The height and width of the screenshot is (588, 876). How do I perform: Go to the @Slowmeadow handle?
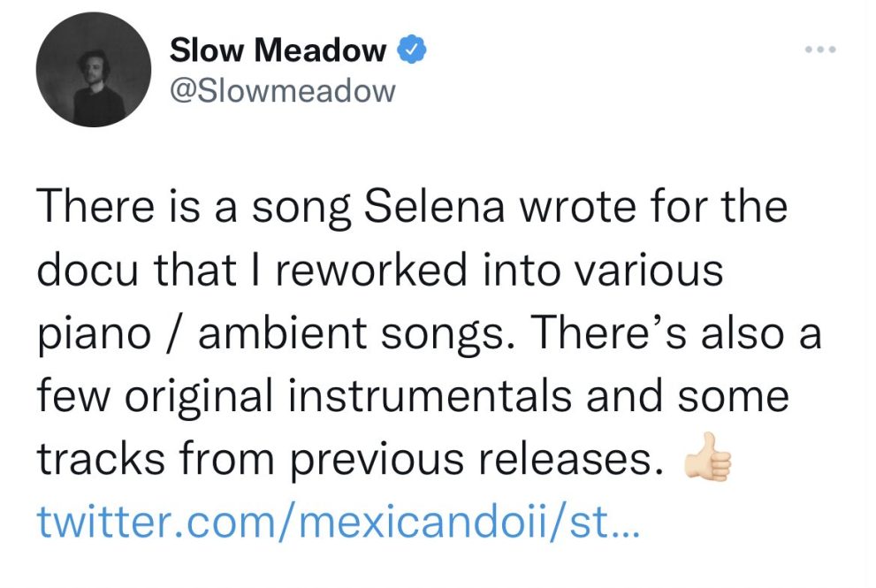(282, 89)
